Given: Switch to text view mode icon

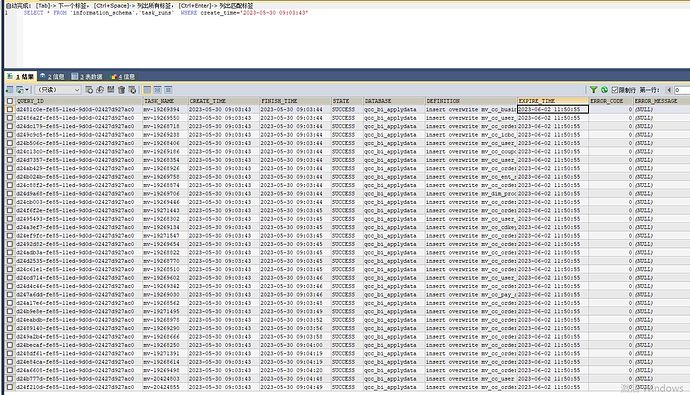Looking at the screenshot, I should (x=168, y=90).
